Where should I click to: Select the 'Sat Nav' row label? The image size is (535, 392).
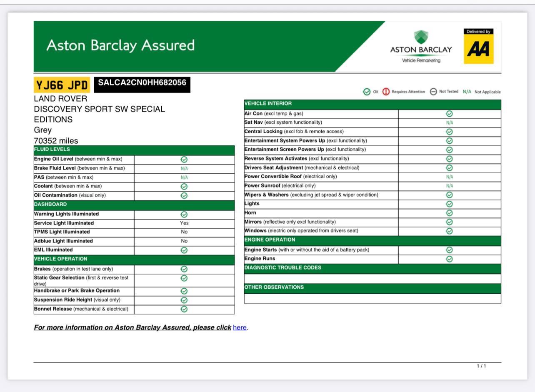[x=254, y=122]
